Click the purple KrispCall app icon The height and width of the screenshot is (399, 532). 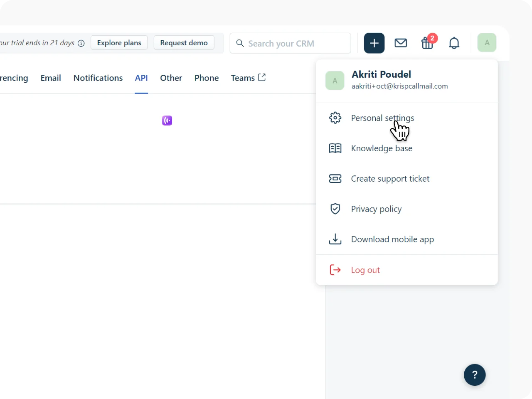click(167, 121)
